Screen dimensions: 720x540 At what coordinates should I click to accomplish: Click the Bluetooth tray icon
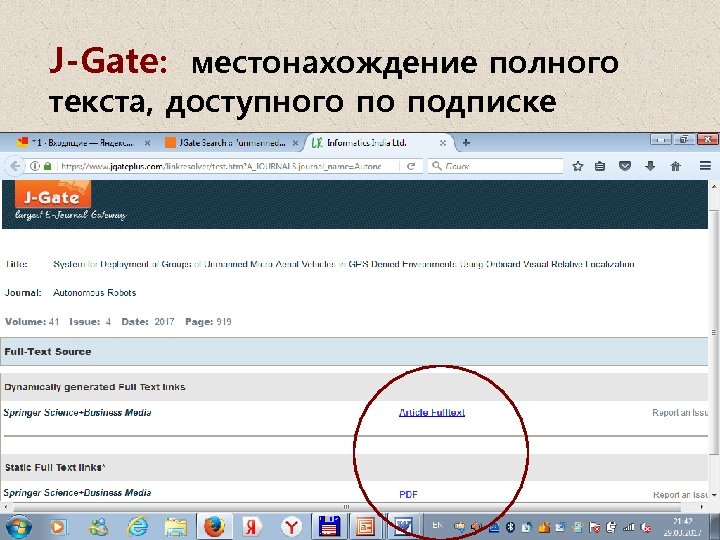click(x=510, y=527)
